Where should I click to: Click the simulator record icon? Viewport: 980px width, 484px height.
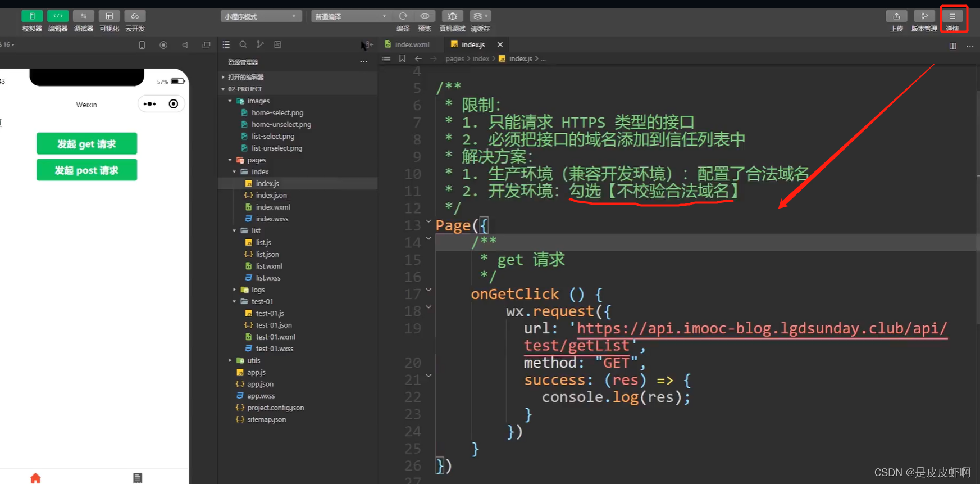coord(163,45)
